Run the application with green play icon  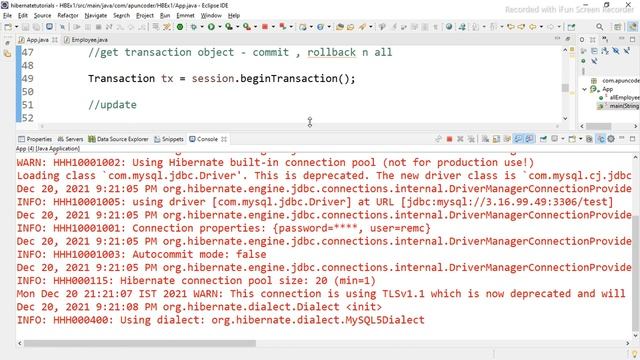(x=211, y=27)
